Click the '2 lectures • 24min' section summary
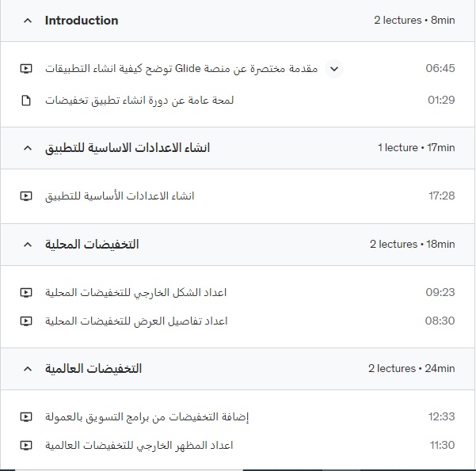The width and height of the screenshot is (476, 471). click(x=412, y=368)
